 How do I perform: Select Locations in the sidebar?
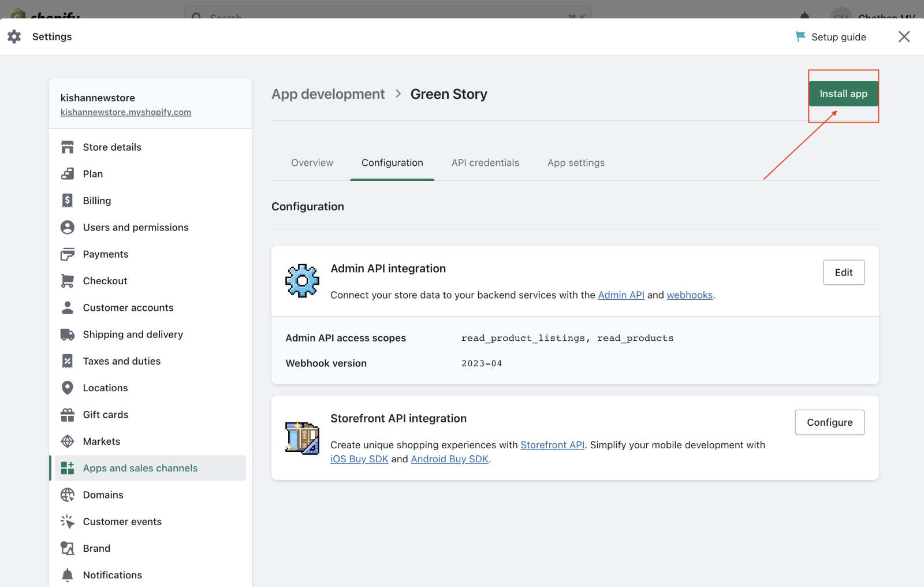(150, 388)
